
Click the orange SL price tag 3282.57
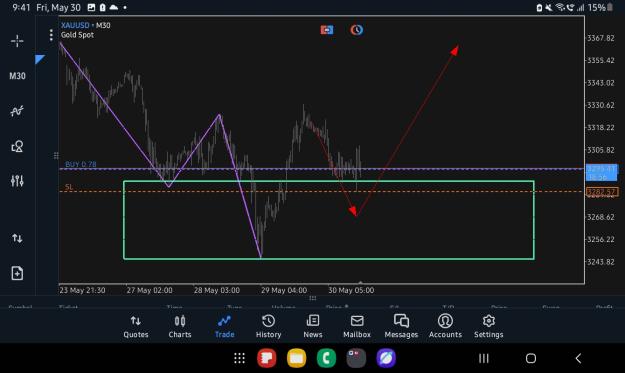tap(602, 192)
